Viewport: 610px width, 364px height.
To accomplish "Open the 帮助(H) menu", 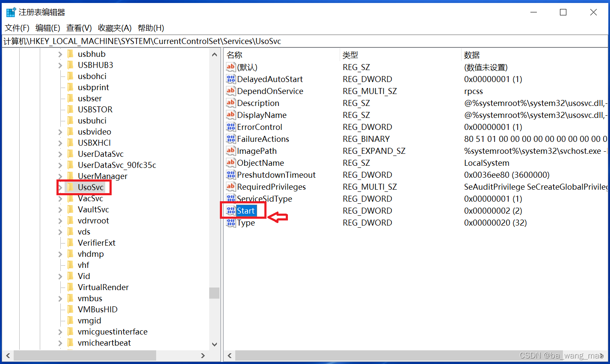I will tap(151, 28).
